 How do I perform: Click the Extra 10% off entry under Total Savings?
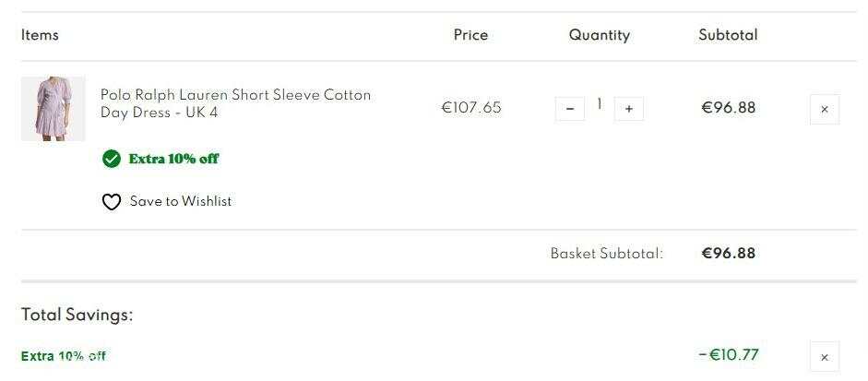pos(63,356)
